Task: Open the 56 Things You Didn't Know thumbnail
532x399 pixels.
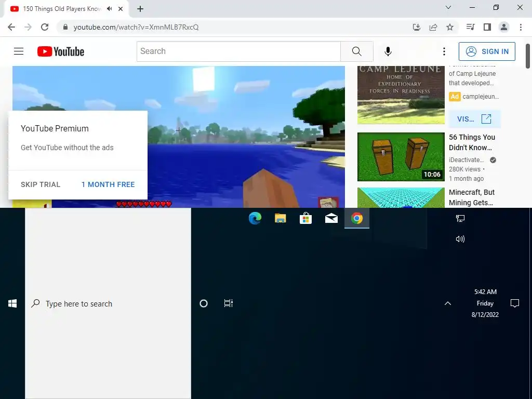Action: 401,157
